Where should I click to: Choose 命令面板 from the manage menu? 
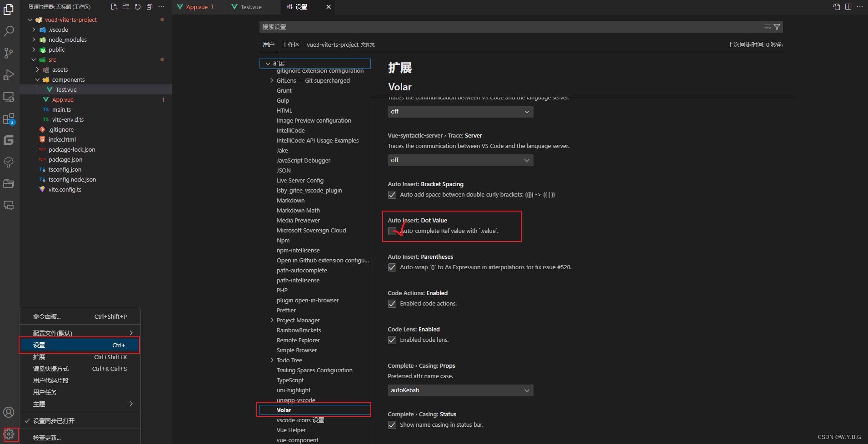click(80, 316)
